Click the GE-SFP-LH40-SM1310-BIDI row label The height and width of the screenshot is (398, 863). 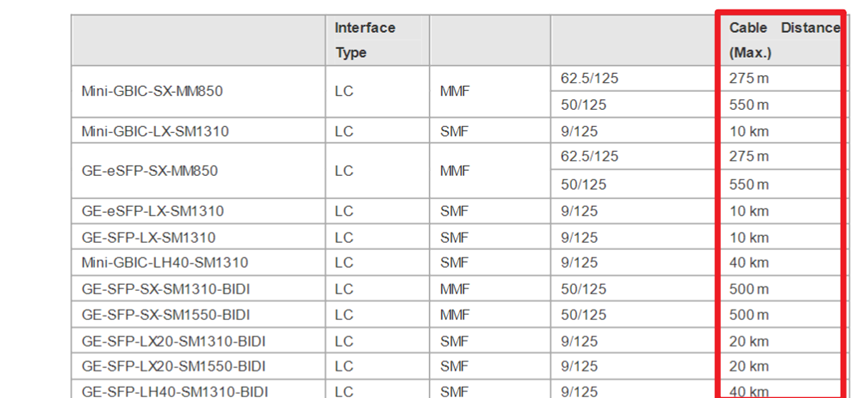coord(175,391)
